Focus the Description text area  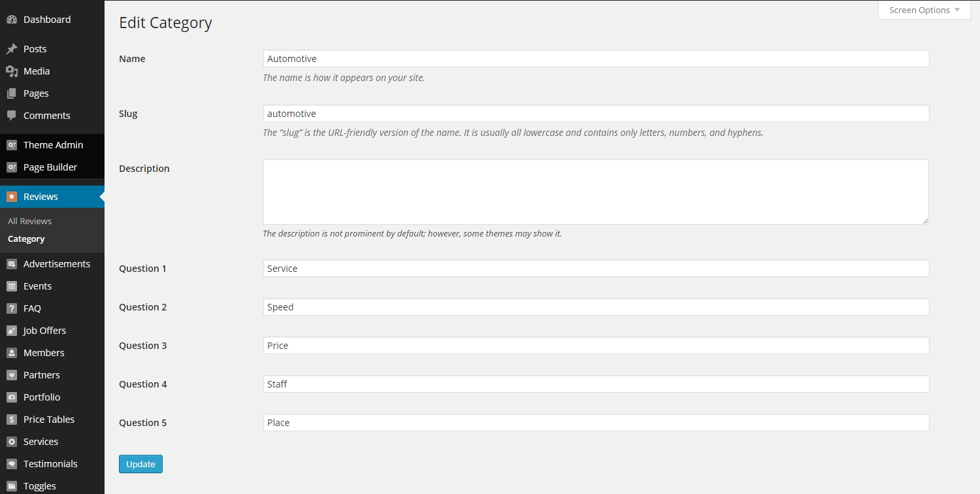click(x=596, y=192)
